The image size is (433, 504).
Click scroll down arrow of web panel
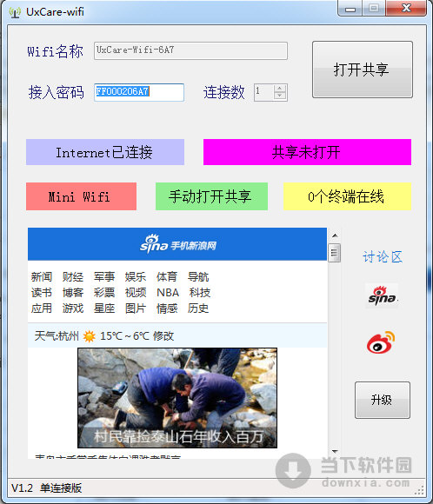335,451
